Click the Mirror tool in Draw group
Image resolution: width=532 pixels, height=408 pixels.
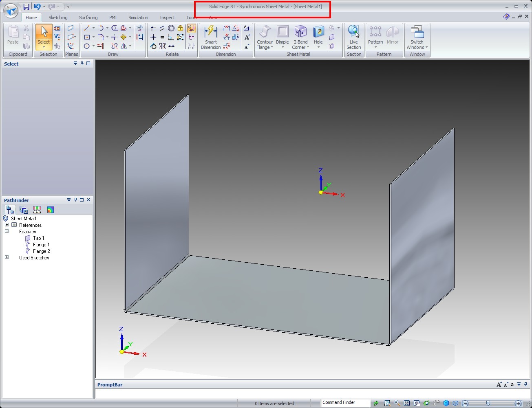[x=123, y=46]
